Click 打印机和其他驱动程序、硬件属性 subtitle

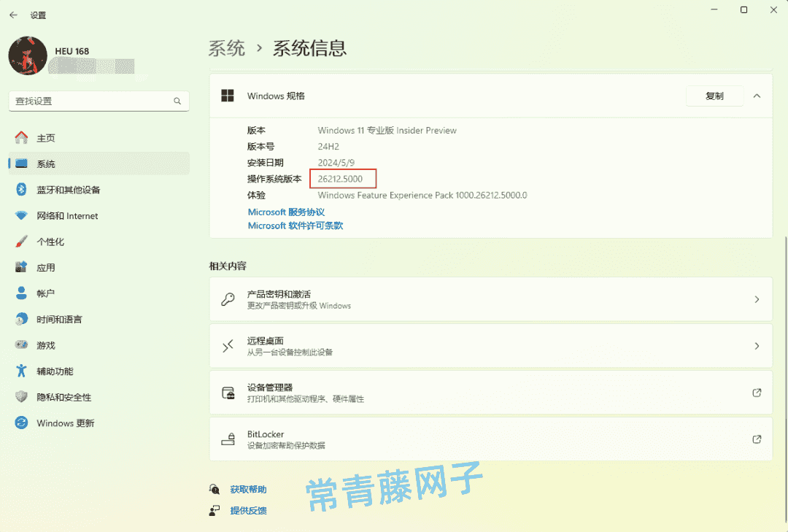tap(306, 398)
